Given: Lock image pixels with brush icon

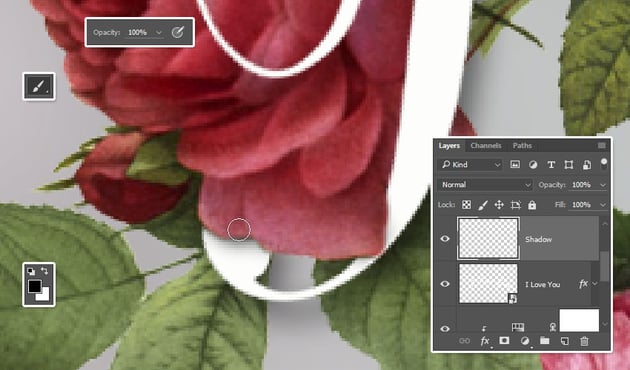Looking at the screenshot, I should click(483, 205).
